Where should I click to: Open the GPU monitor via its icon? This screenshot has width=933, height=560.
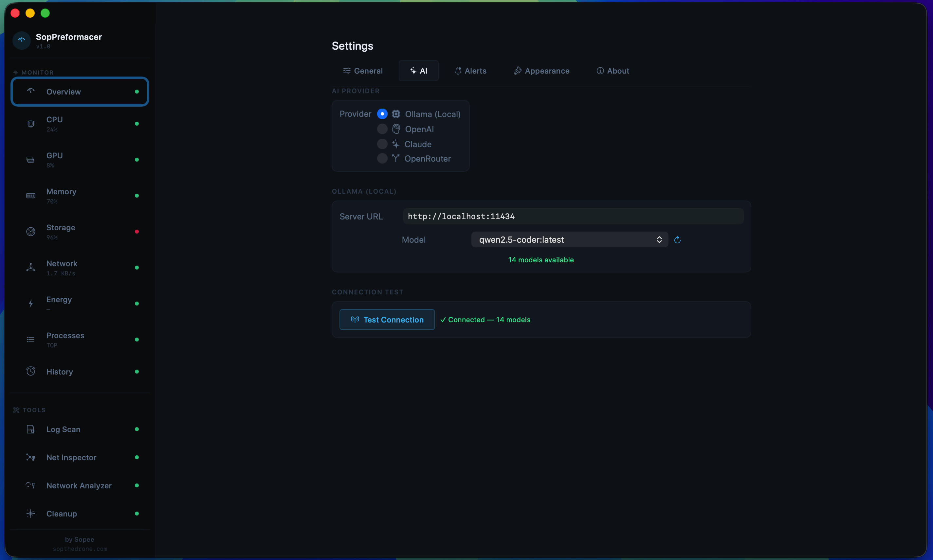tap(30, 159)
